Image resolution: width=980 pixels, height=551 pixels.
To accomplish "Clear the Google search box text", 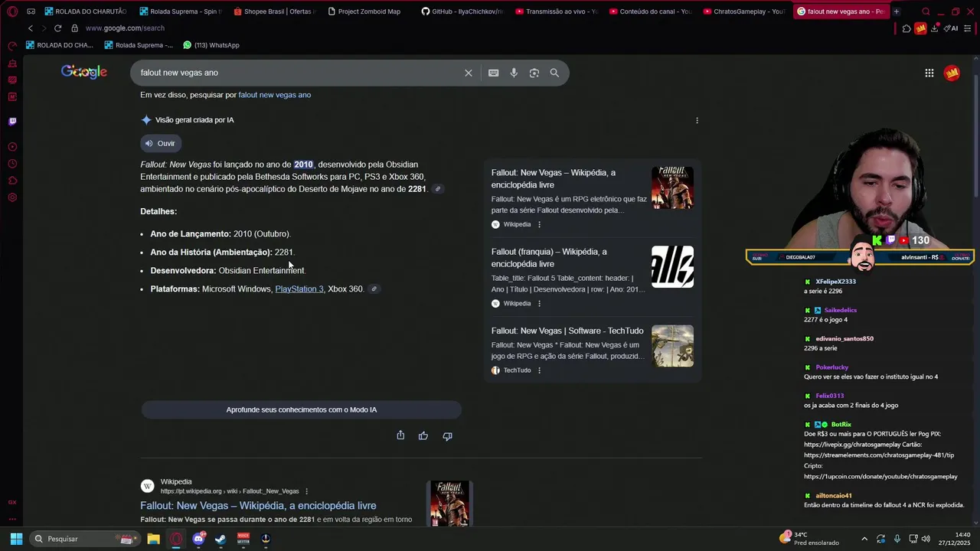I will click(x=469, y=73).
